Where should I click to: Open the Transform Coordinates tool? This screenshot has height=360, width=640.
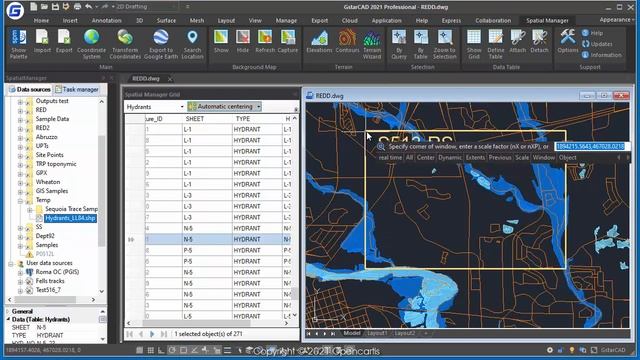[125, 44]
